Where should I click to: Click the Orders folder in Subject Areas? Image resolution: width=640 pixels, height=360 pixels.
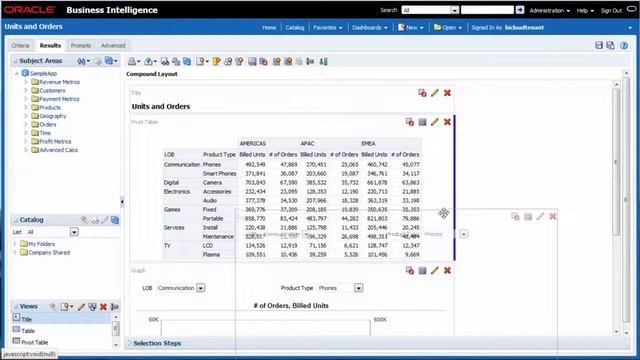click(48, 124)
